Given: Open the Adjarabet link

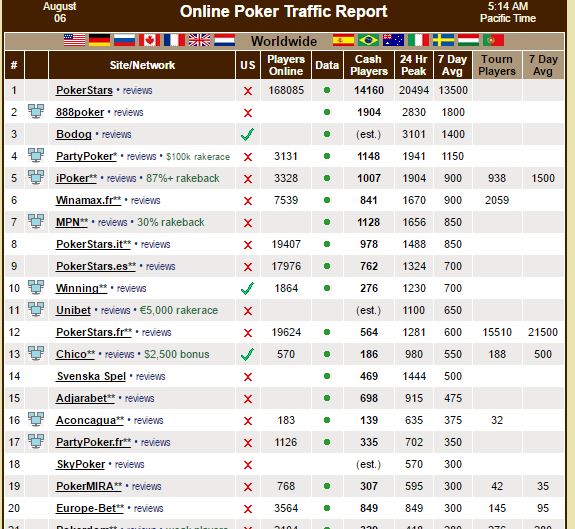Looking at the screenshot, I should pyautogui.click(x=85, y=398).
